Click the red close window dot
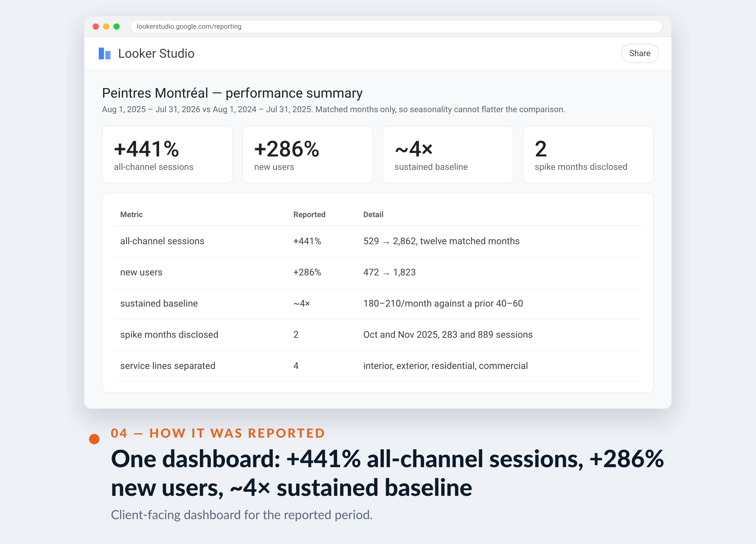 coord(96,26)
